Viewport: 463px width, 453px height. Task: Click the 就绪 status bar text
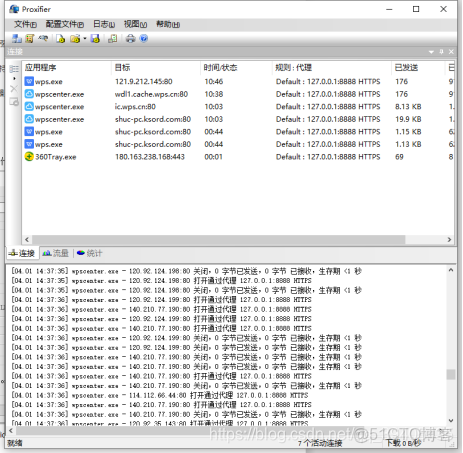click(x=15, y=443)
